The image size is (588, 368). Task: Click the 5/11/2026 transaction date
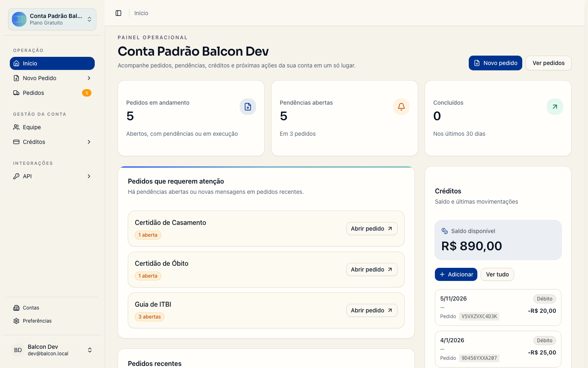tap(453, 298)
